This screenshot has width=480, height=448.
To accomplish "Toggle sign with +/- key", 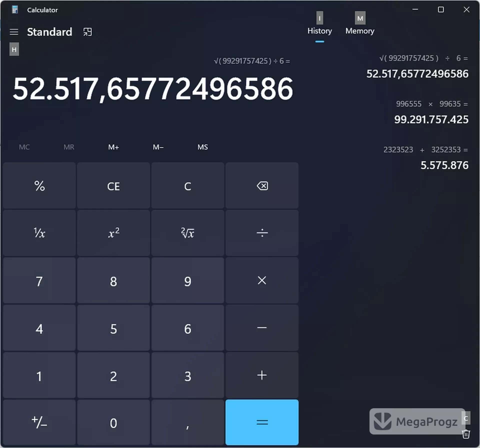I will [39, 422].
